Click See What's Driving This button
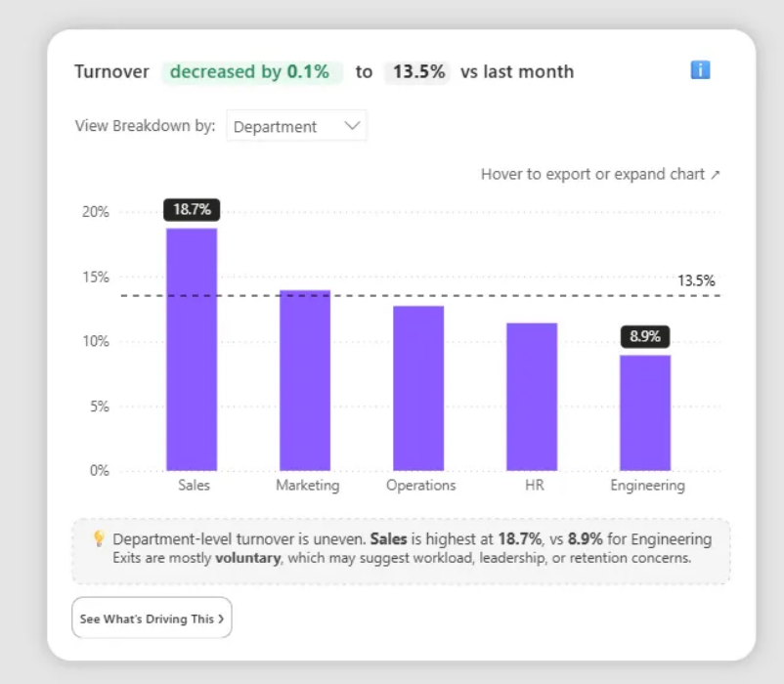784x684 pixels. point(152,619)
